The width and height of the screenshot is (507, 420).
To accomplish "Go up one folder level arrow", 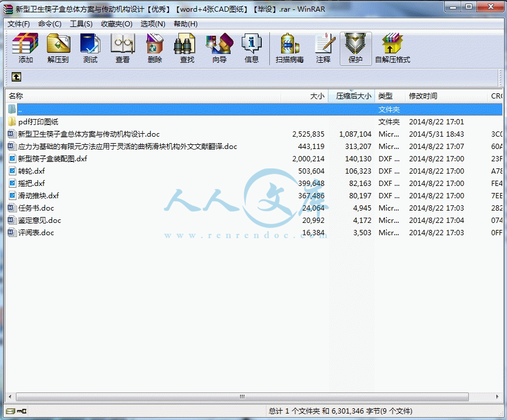I will click(x=16, y=77).
